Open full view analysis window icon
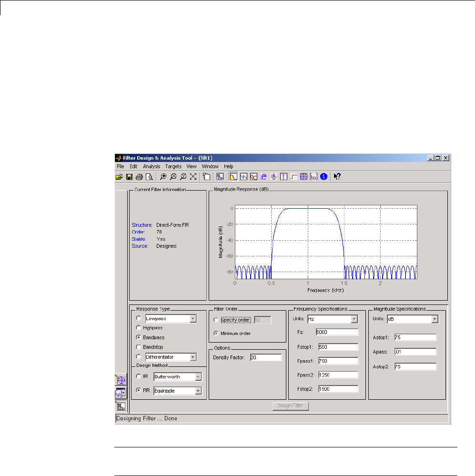The width and height of the screenshot is (475, 476). 207,177
